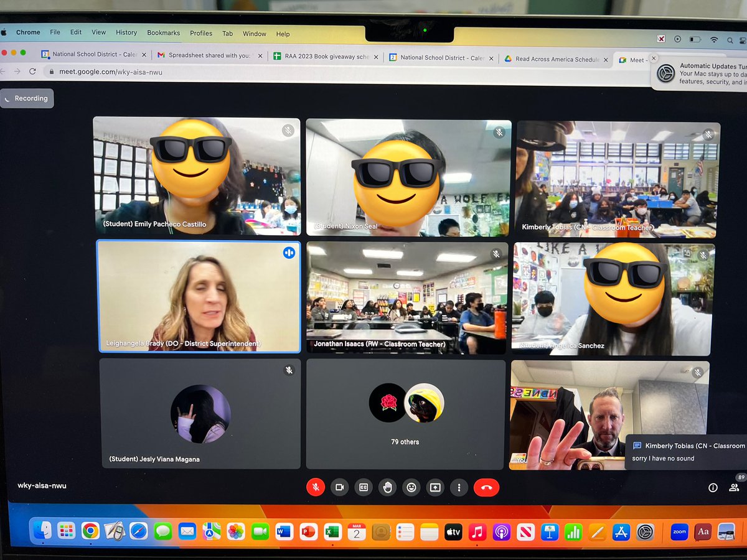The width and height of the screenshot is (747, 560).
Task: Switch to Read Across America Schedule tab
Action: pyautogui.click(x=556, y=59)
